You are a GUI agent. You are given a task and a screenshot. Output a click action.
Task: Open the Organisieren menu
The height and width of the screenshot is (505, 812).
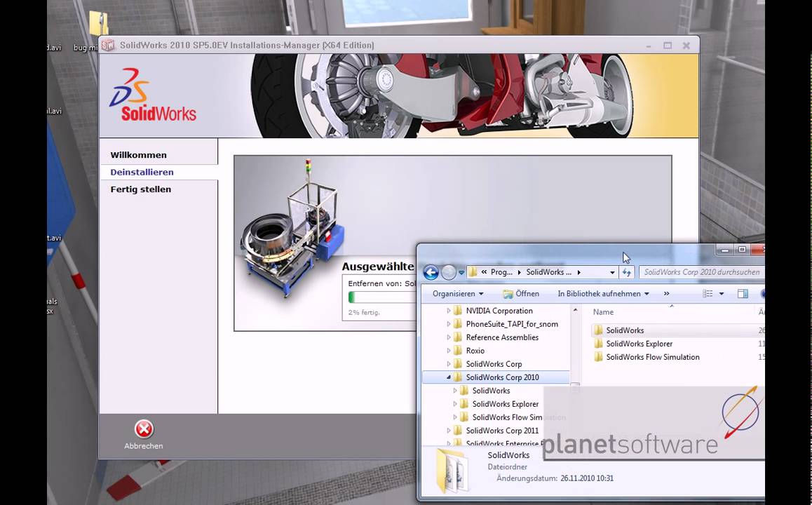(458, 294)
